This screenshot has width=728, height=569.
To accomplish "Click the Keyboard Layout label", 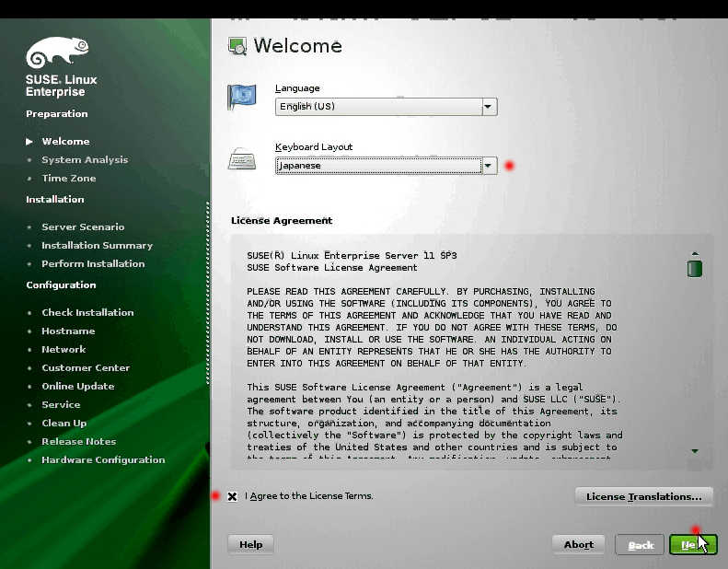I will pyautogui.click(x=314, y=147).
